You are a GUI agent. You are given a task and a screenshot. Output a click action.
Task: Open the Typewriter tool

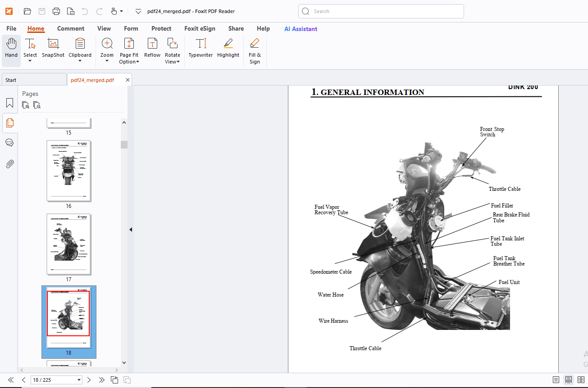click(x=201, y=48)
